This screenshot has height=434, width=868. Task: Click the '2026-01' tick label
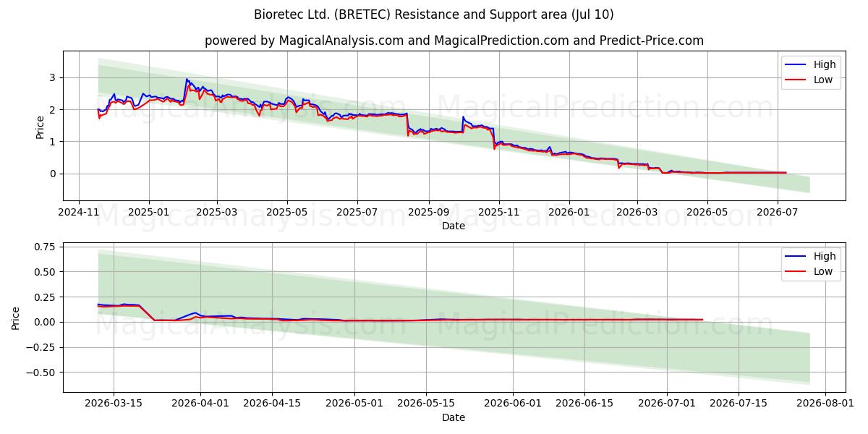pos(569,212)
